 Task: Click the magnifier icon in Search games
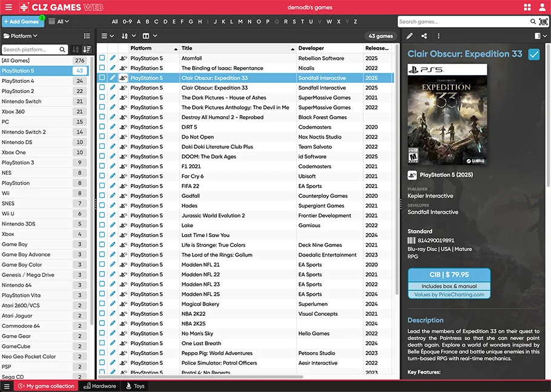[533, 21]
